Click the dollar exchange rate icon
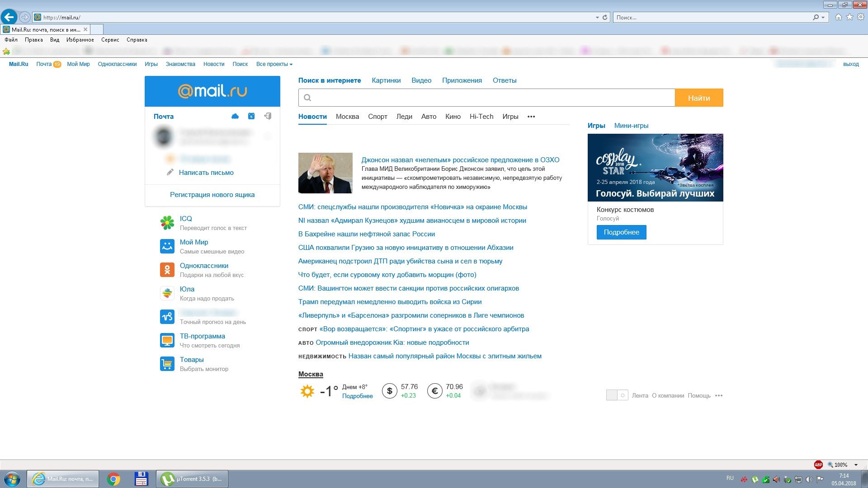 390,391
